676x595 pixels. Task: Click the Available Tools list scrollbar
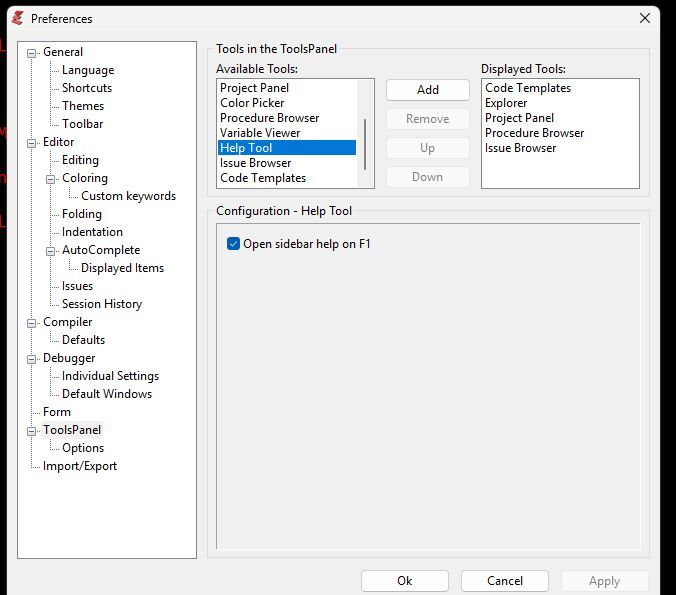365,143
